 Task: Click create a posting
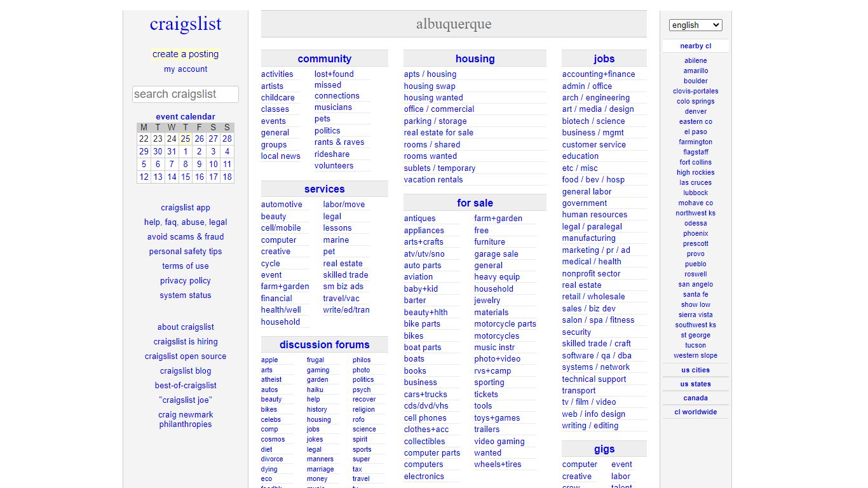click(186, 54)
